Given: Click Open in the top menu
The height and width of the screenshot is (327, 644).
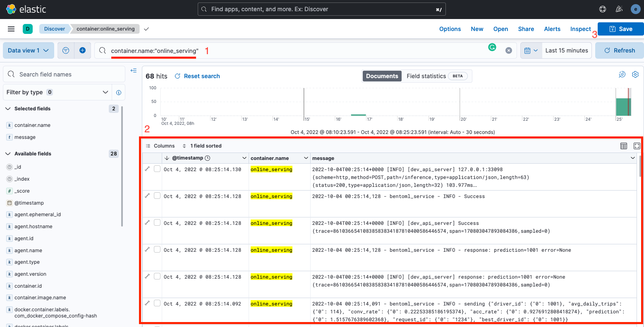Looking at the screenshot, I should pos(500,29).
